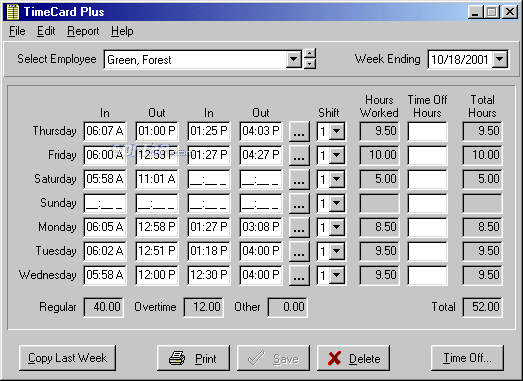Click Overtime hours value 12.00
Image resolution: width=523 pixels, height=381 pixels.
203,307
